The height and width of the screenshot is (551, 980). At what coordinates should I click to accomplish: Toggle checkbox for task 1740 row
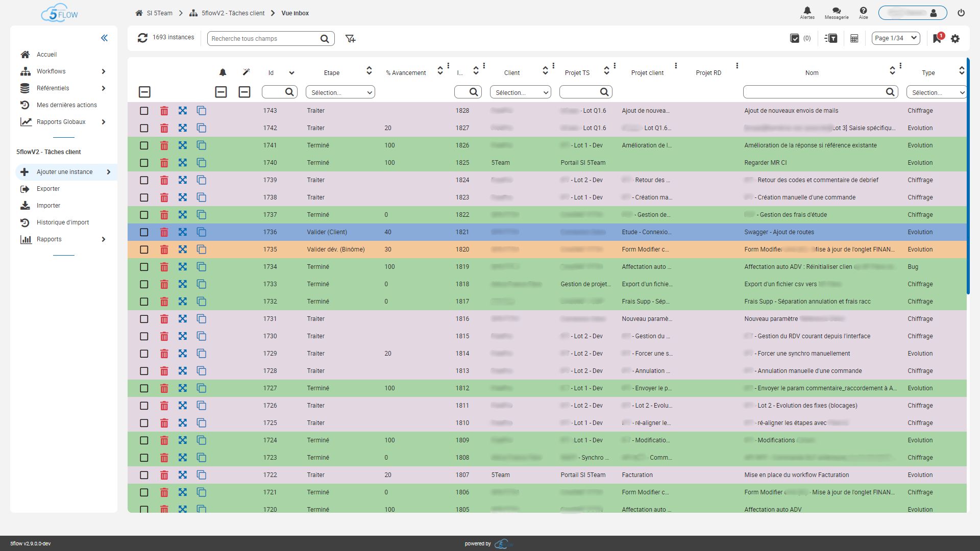point(144,163)
